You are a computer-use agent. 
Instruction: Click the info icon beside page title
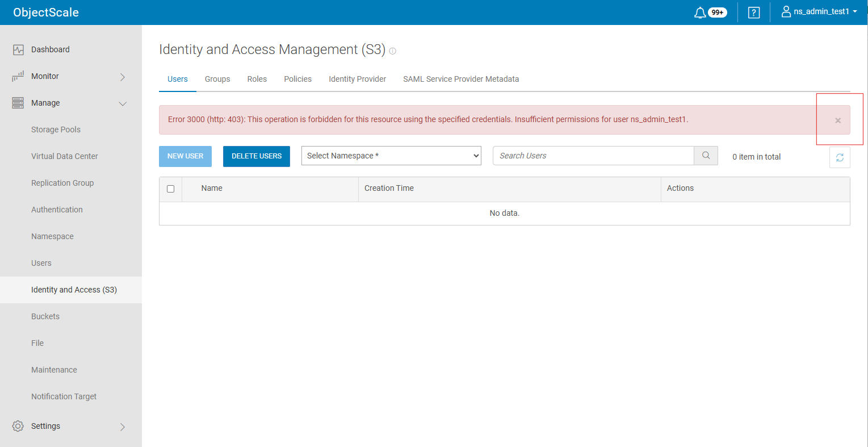coord(392,51)
